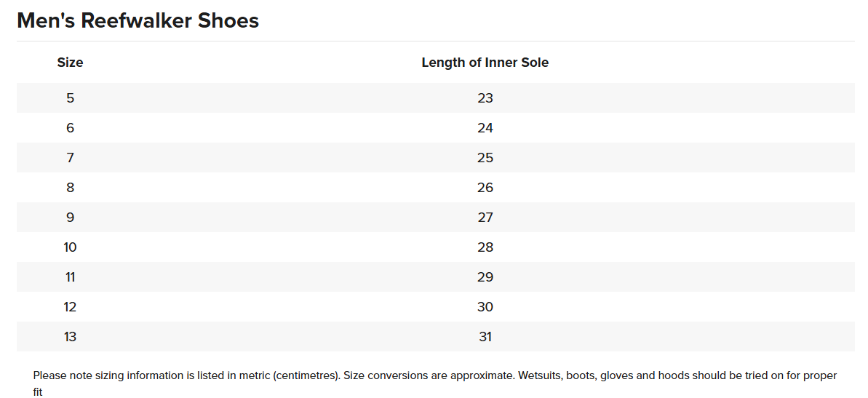The image size is (868, 398).
Task: Click inner sole length value 24
Action: click(x=485, y=128)
